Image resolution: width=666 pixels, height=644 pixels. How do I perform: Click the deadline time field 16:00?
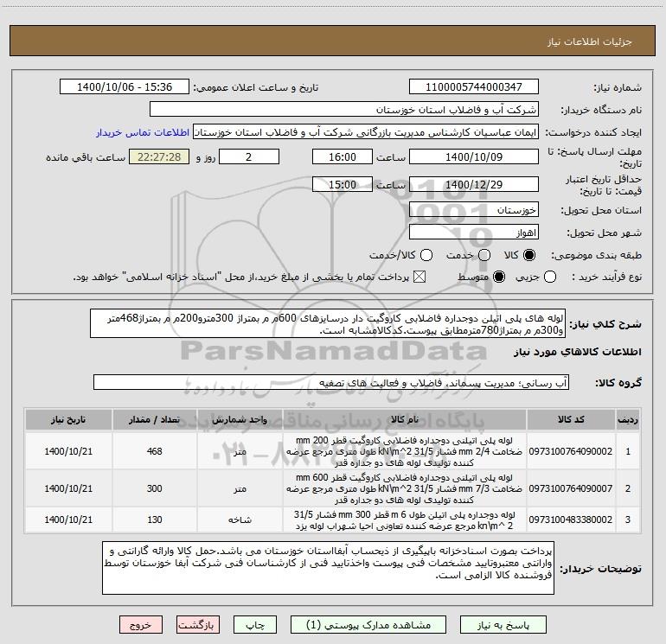343,156
